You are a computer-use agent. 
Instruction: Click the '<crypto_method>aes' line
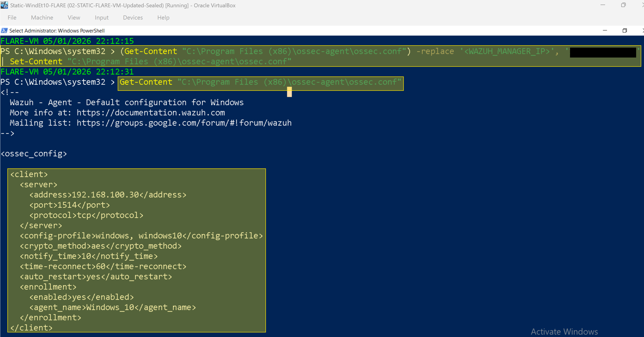click(100, 246)
